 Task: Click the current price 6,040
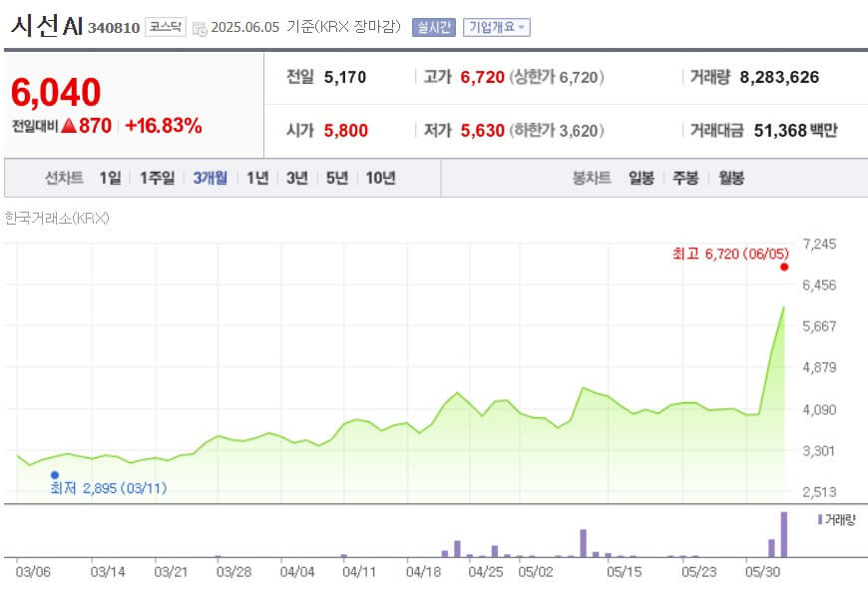point(56,93)
